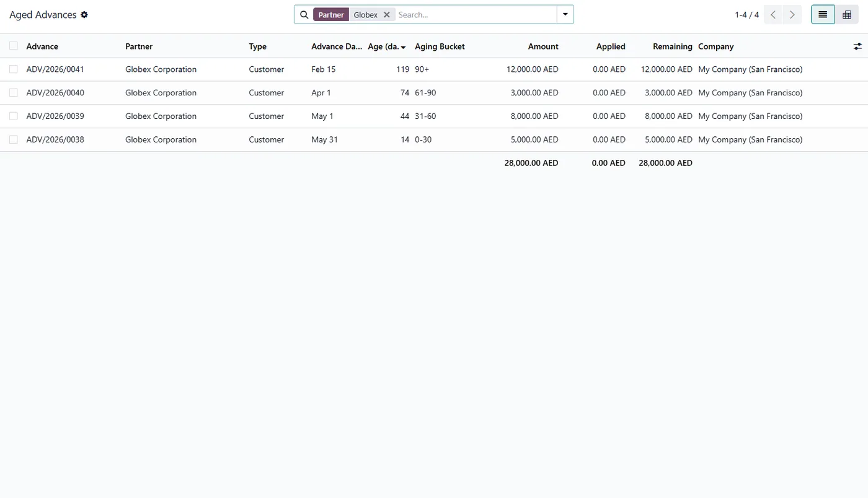Click the 0-30 aging bucket cell

pos(423,139)
